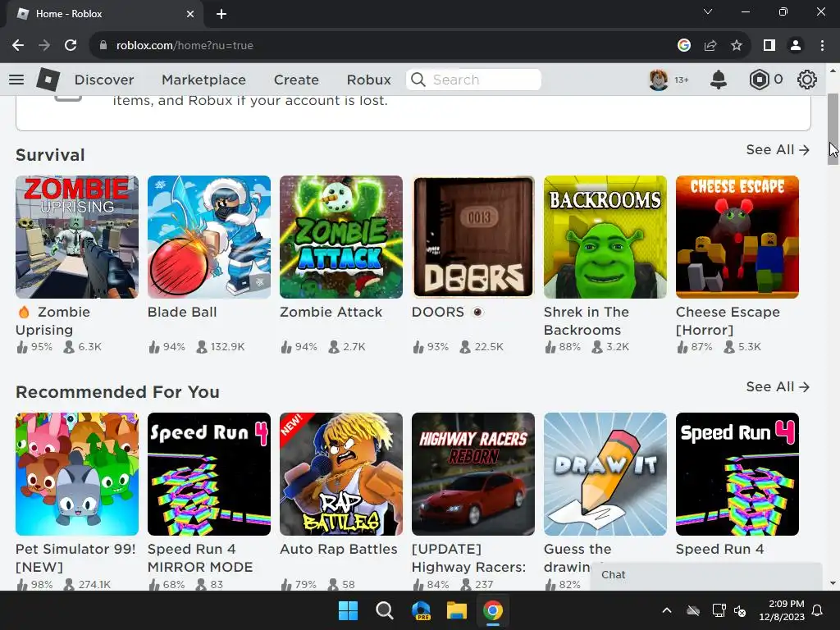Go back with the browser back arrow
Image resolution: width=840 pixels, height=630 pixels.
[x=18, y=46]
